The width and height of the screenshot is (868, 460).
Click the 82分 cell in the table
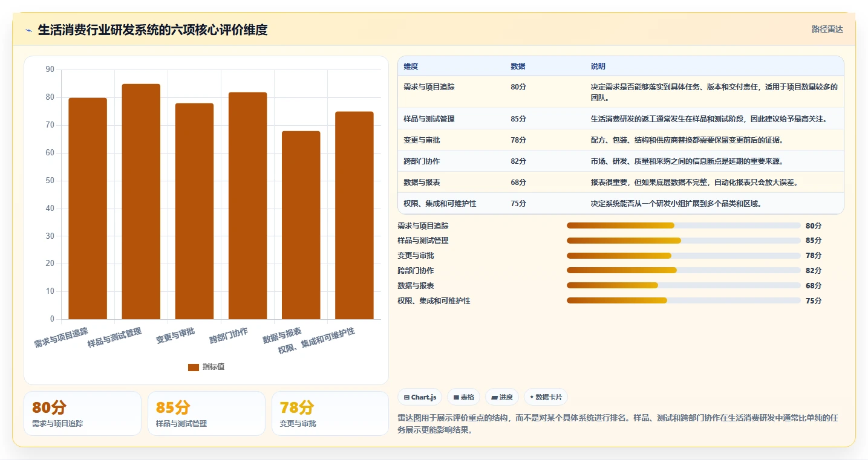(x=518, y=161)
